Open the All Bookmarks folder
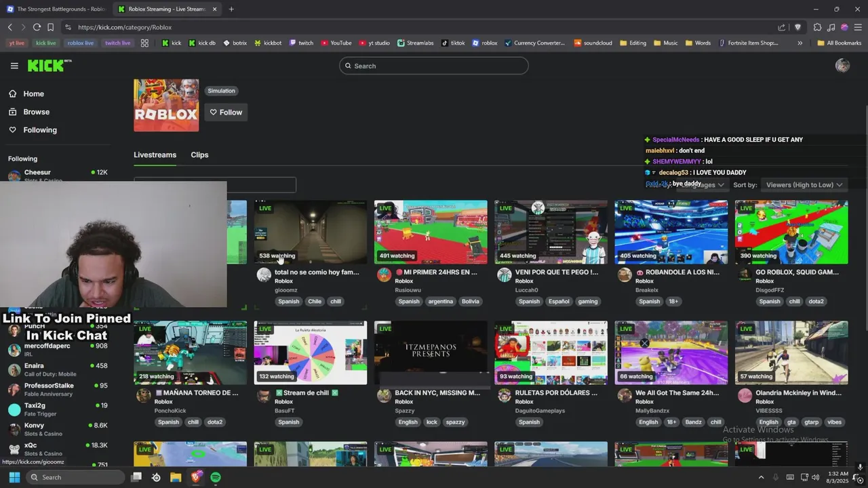The width and height of the screenshot is (868, 488). tap(839, 43)
